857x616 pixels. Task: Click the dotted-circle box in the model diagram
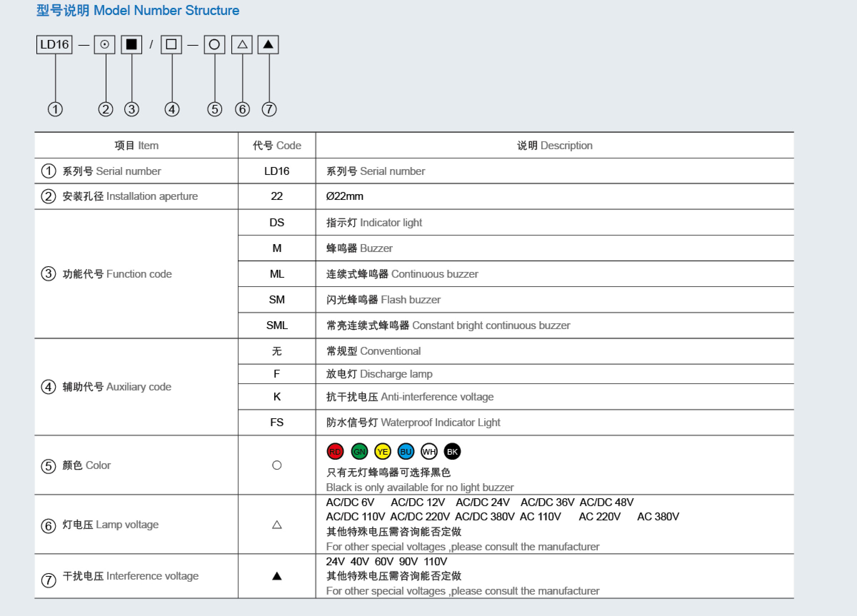pos(105,45)
